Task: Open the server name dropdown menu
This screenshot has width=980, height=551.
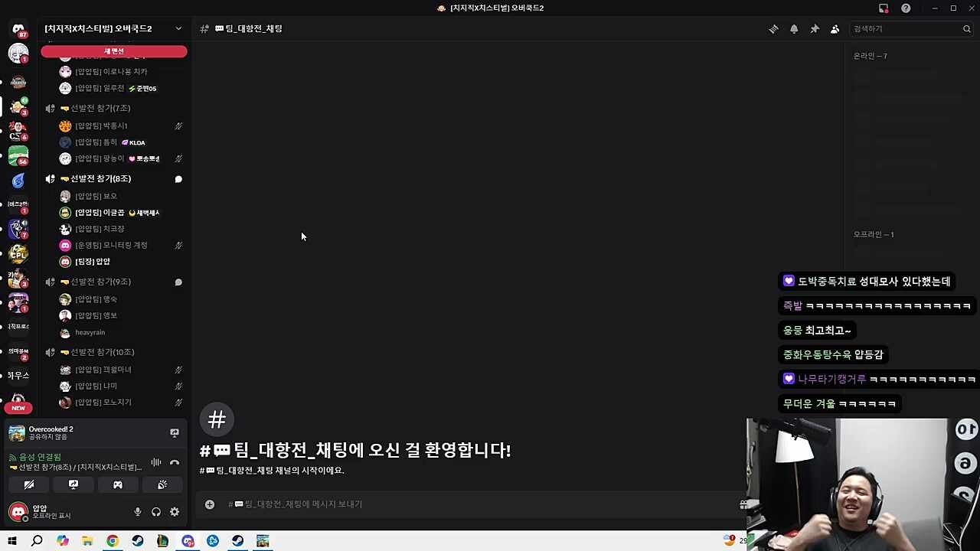Action: click(x=178, y=28)
